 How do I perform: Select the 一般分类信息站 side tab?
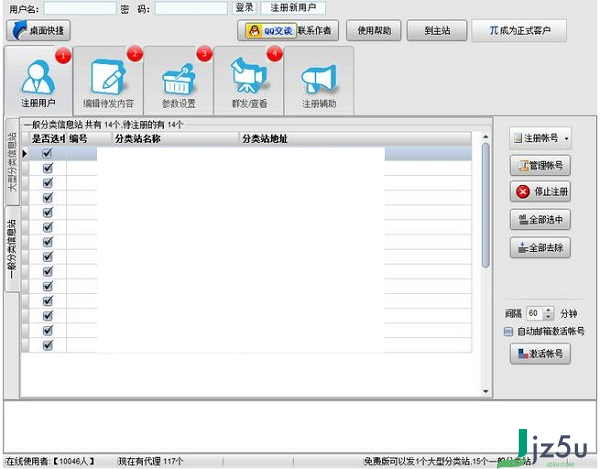click(12, 249)
